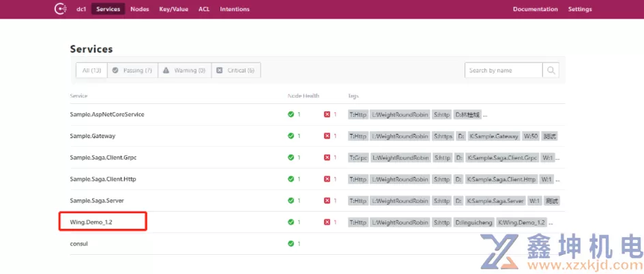644x274 pixels.
Task: Click the red critical icon for Sample.AspNetCoreService
Action: pyautogui.click(x=327, y=114)
